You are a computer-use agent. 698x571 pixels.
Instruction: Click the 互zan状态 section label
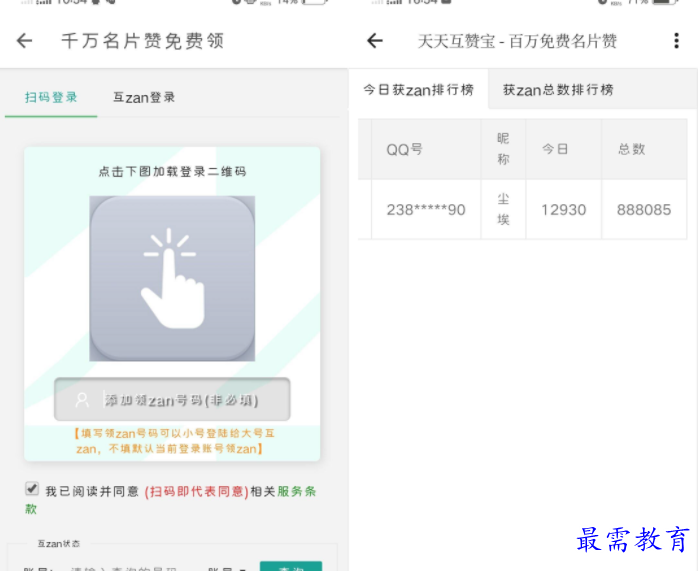pos(59,544)
